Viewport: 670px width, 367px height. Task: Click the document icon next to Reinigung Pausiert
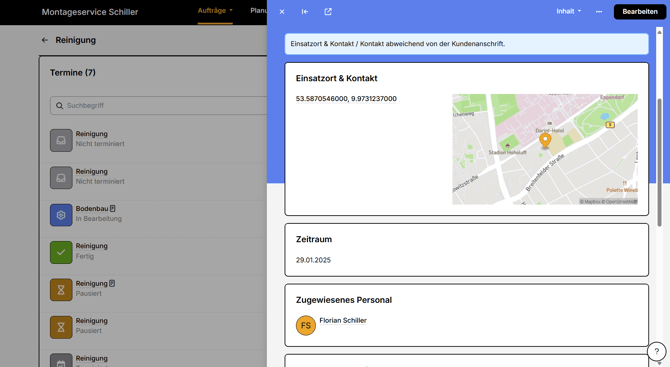112,283
